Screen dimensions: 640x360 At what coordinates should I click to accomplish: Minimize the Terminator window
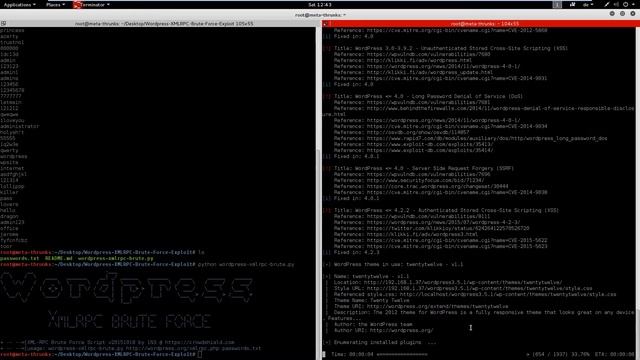point(612,13)
